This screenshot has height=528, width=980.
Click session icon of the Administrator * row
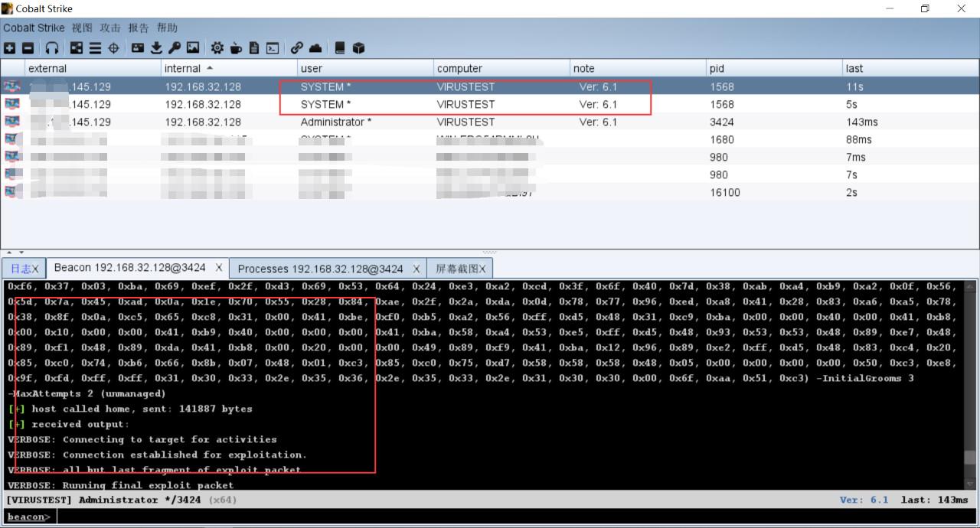[x=11, y=122]
